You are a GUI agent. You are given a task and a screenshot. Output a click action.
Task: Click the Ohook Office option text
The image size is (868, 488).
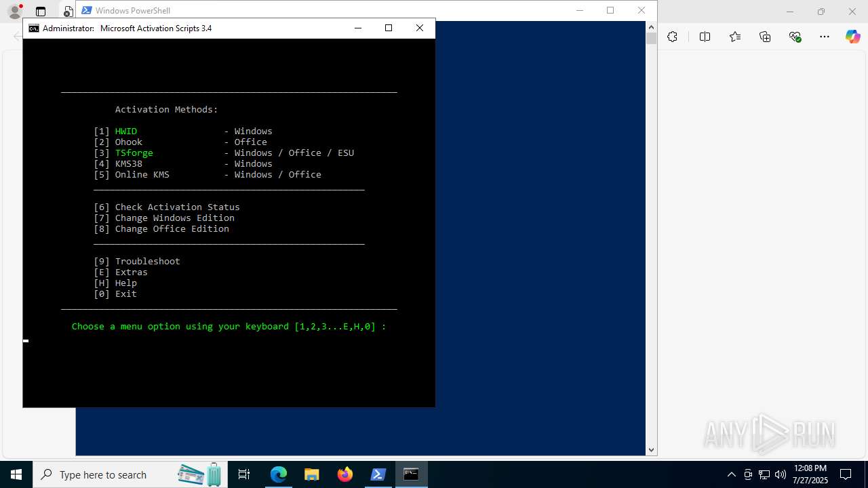click(129, 142)
